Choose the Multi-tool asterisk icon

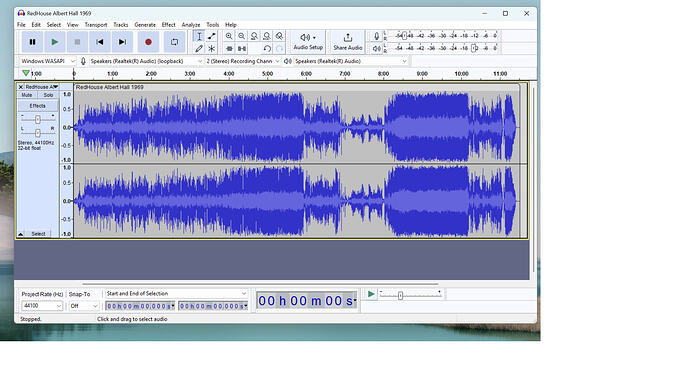pyautogui.click(x=212, y=48)
